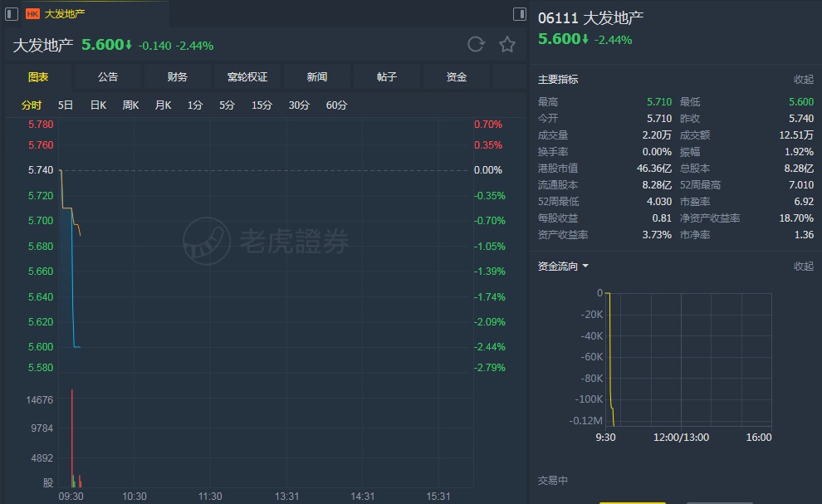The width and height of the screenshot is (822, 504).
Task: Switch to the 帖子 tab
Action: coord(387,77)
